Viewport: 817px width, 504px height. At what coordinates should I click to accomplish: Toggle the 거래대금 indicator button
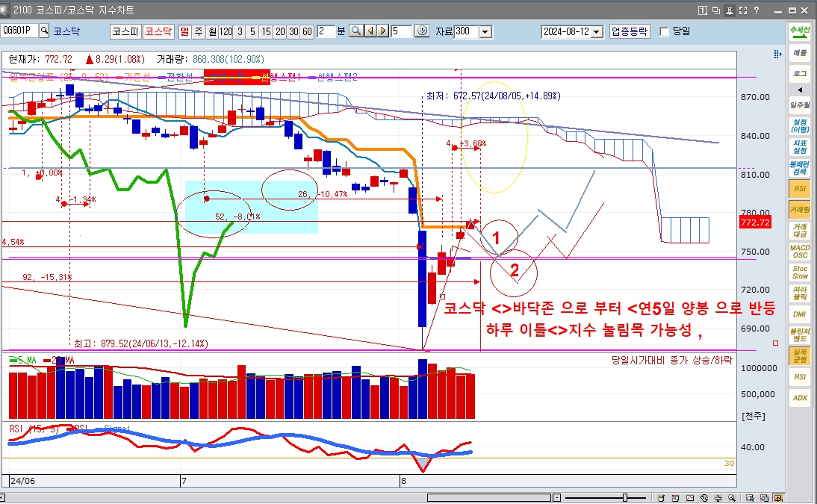800,231
